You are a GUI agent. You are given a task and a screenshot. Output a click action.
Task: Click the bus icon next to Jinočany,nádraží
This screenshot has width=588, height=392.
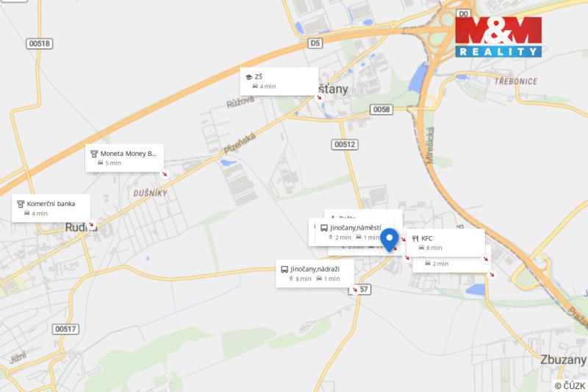pos(284,269)
